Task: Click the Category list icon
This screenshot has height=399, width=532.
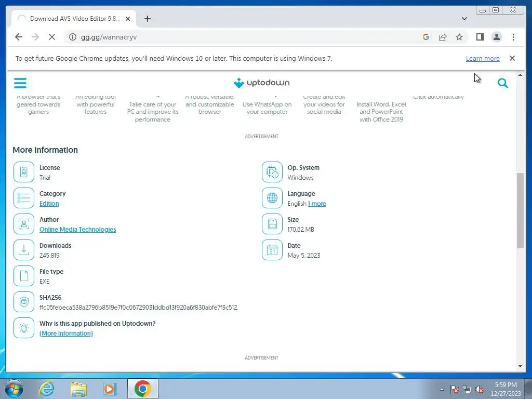Action: click(24, 198)
